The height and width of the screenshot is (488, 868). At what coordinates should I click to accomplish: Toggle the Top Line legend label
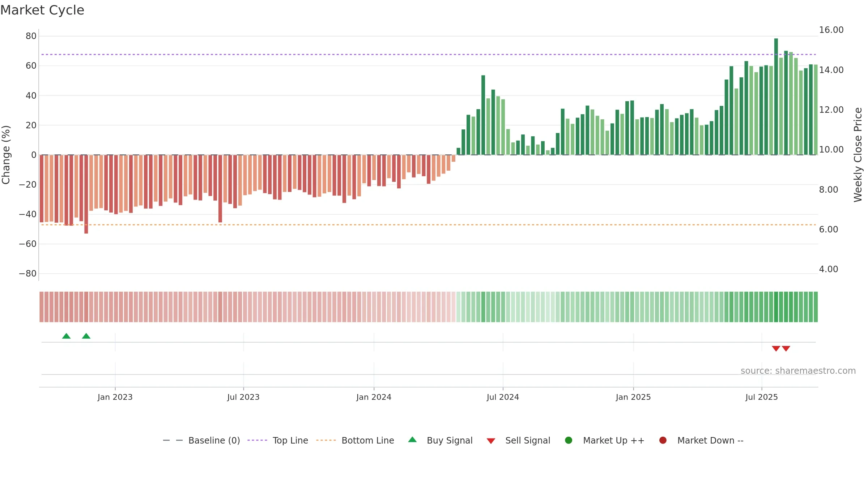point(290,440)
